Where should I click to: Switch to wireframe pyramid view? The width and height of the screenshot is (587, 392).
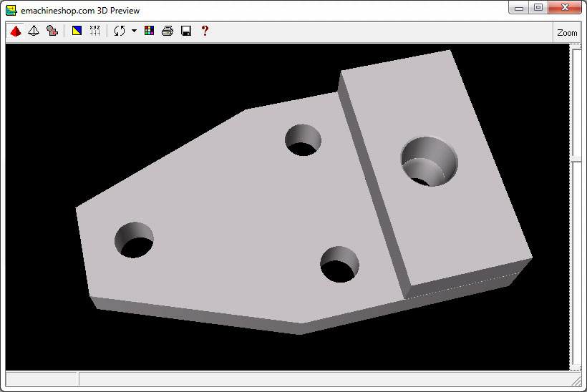pos(34,31)
